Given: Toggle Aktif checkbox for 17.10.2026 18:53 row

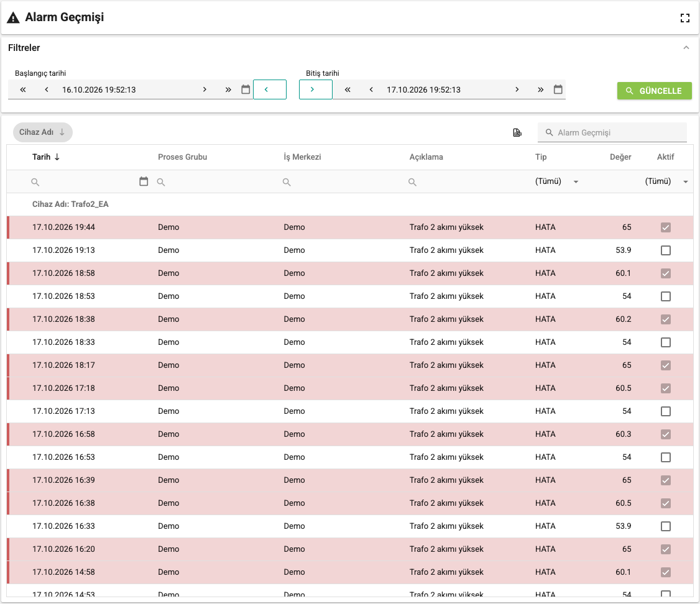Looking at the screenshot, I should 666,296.
